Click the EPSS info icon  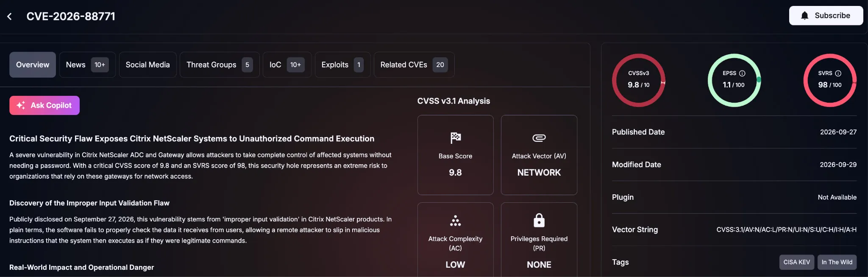[742, 73]
